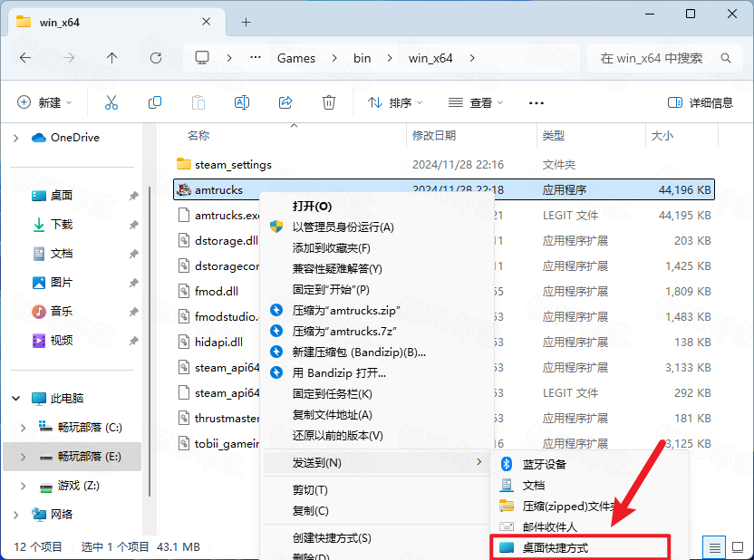Image resolution: width=754 pixels, height=560 pixels.
Task: Switch to details list view icon
Action: (714, 547)
